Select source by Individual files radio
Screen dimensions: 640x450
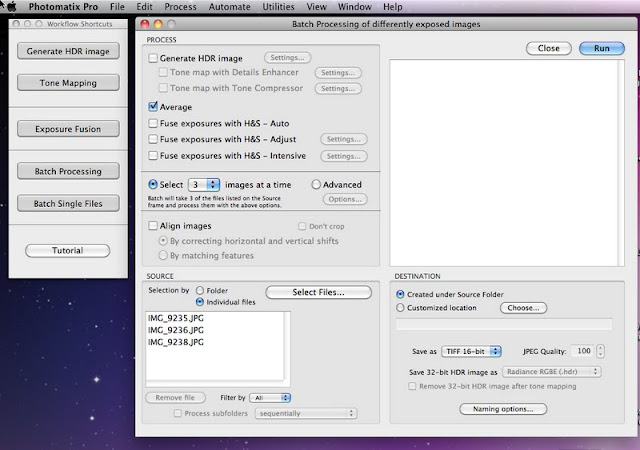200,302
